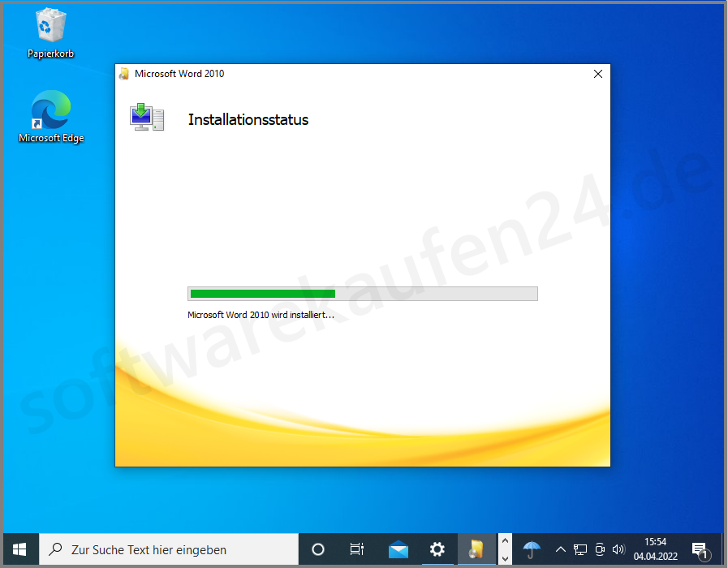Click the 'Microsoft Word 2010' window title text

[179, 74]
